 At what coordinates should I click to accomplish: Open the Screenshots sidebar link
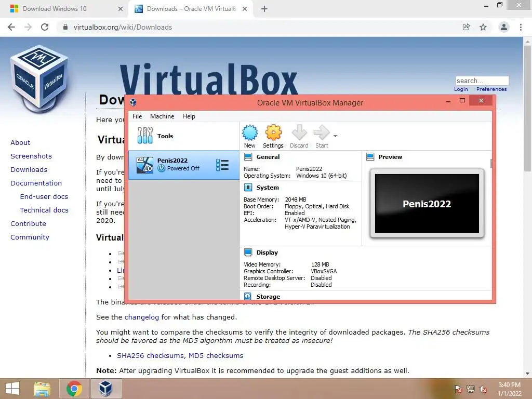31,156
